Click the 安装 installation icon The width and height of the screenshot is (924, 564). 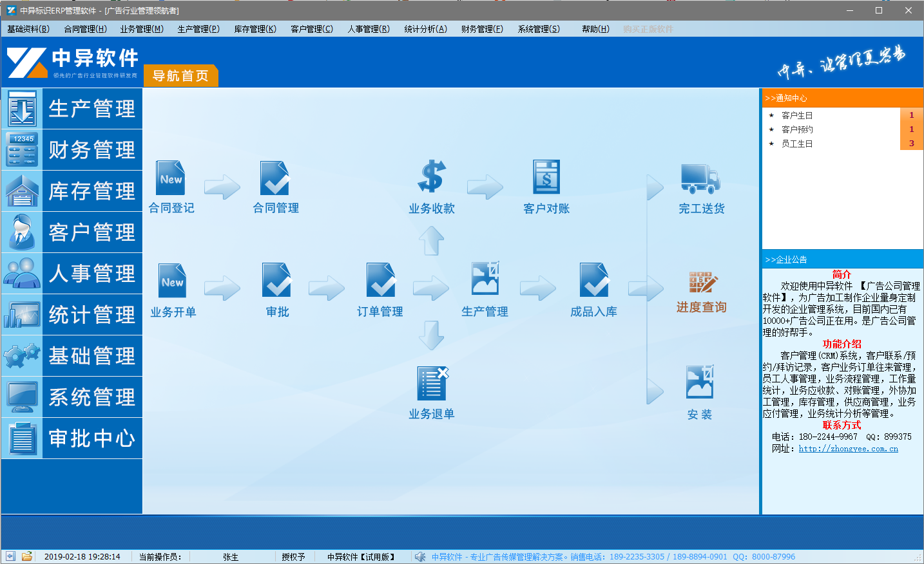[700, 382]
